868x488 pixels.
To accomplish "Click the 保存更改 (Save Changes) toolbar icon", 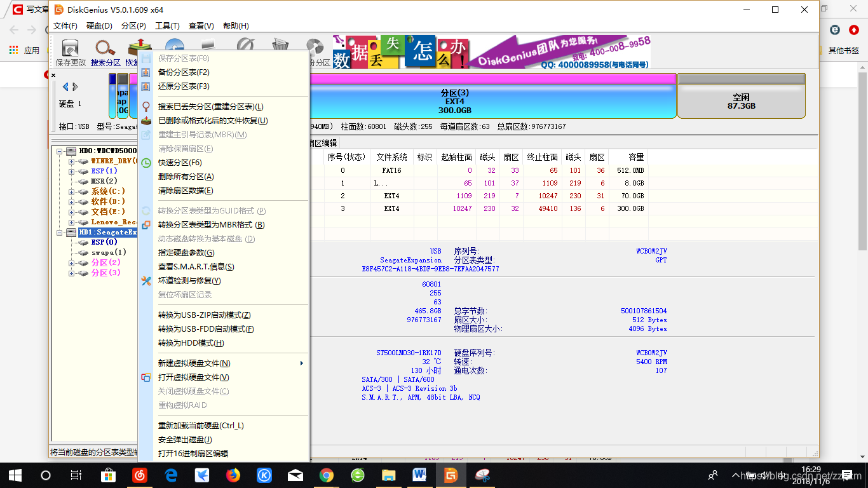I will pyautogui.click(x=69, y=48).
